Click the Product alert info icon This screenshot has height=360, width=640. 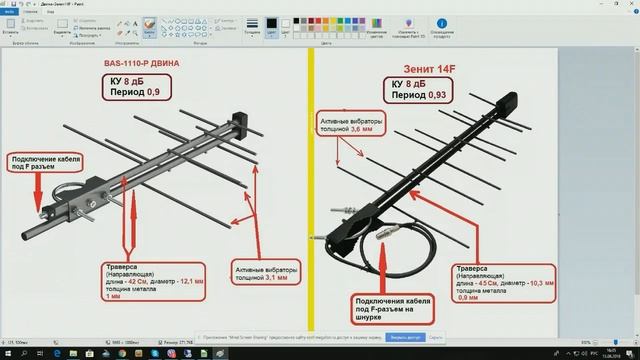442,23
